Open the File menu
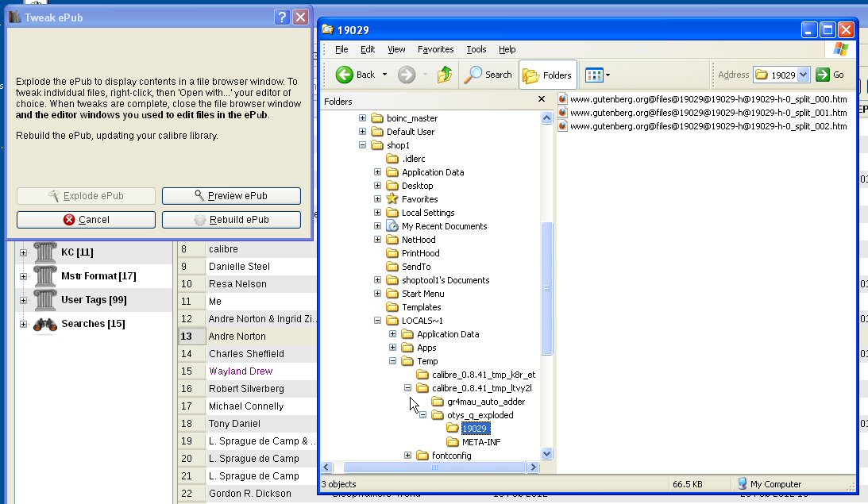The height and width of the screenshot is (504, 868). (x=341, y=49)
